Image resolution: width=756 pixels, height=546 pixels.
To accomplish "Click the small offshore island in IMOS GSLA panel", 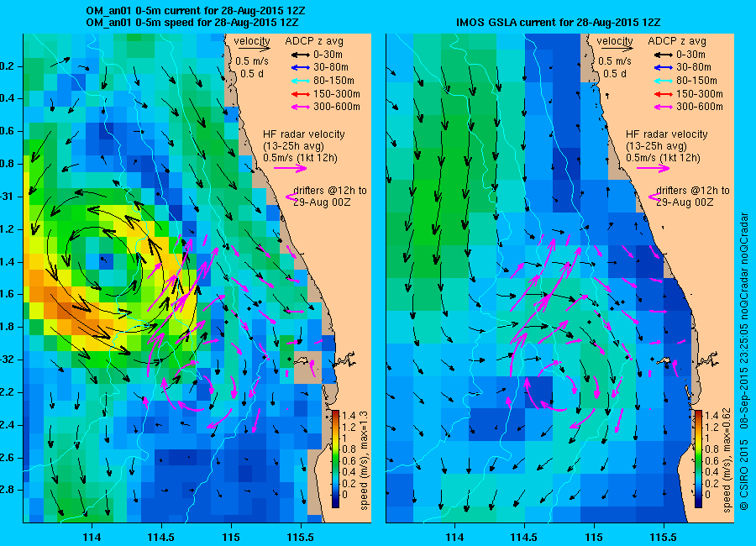I will click(665, 360).
